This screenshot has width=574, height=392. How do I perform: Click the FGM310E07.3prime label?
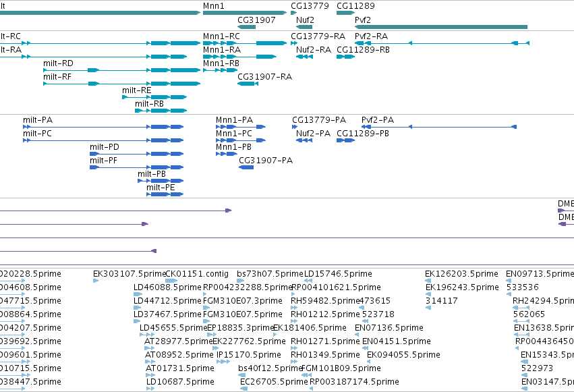pyautogui.click(x=243, y=301)
